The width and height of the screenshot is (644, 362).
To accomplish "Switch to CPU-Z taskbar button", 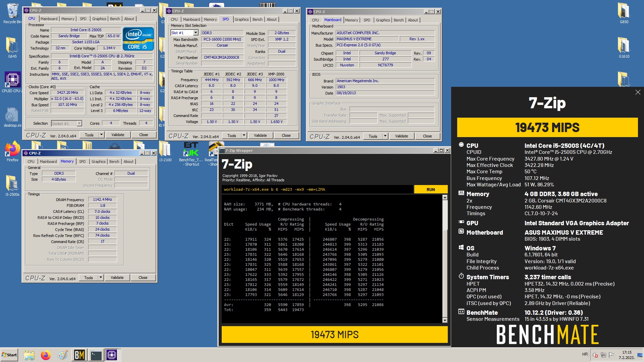I will point(112,355).
